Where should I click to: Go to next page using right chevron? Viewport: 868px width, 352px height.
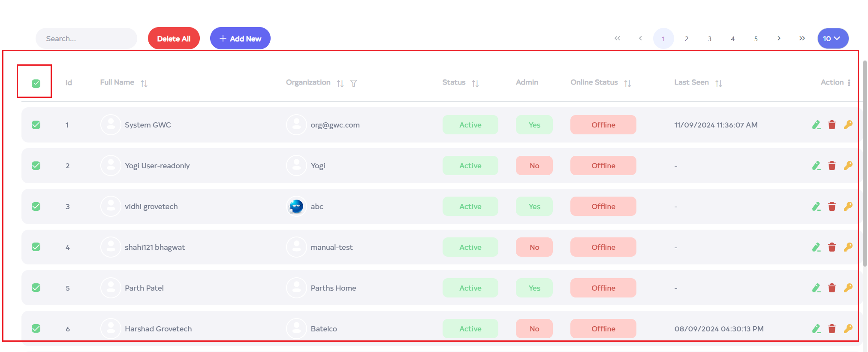[x=779, y=39]
